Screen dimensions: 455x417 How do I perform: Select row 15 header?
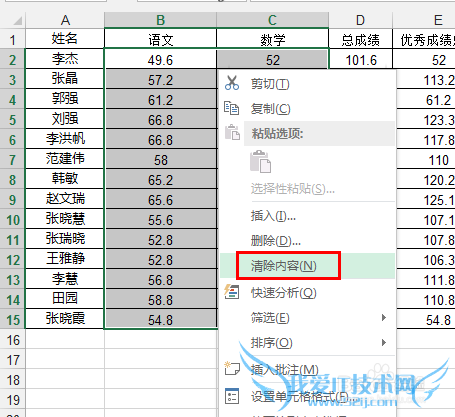click(x=12, y=320)
